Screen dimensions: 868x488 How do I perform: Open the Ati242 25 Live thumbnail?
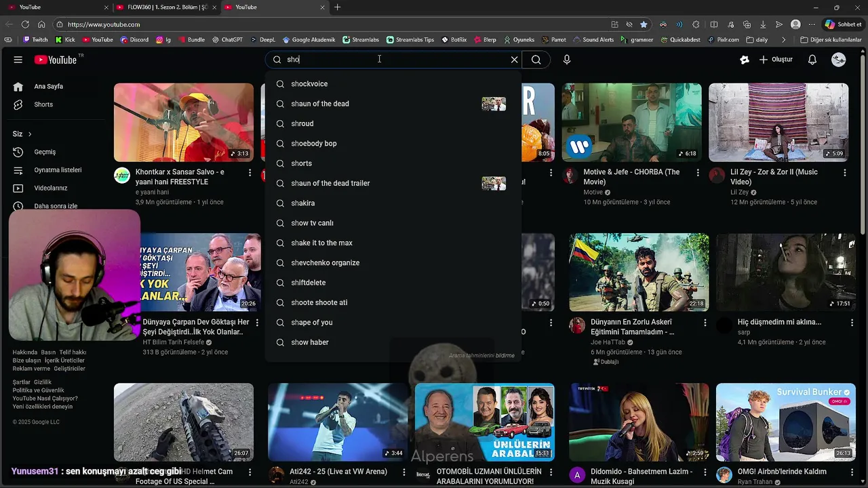click(338, 422)
